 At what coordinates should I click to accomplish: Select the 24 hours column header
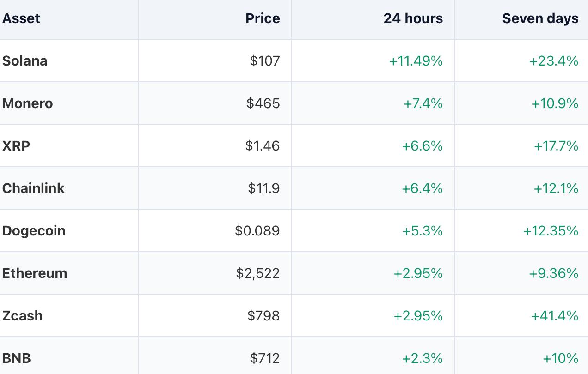pyautogui.click(x=413, y=18)
